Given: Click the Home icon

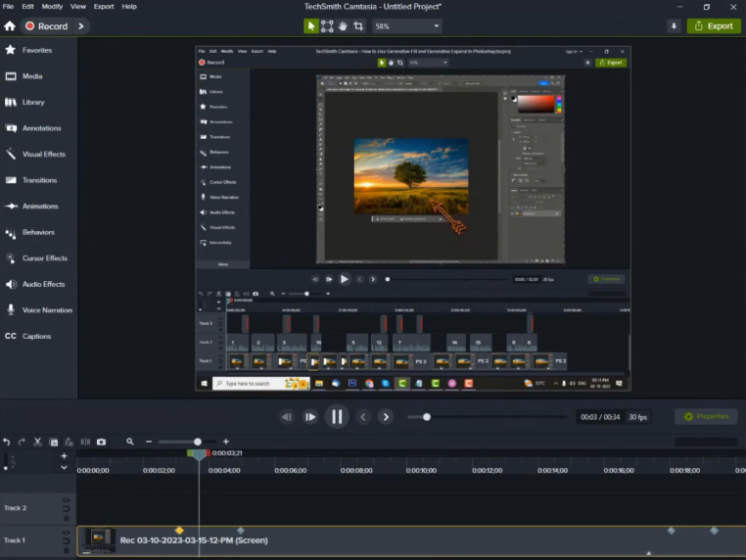Looking at the screenshot, I should coord(10,26).
